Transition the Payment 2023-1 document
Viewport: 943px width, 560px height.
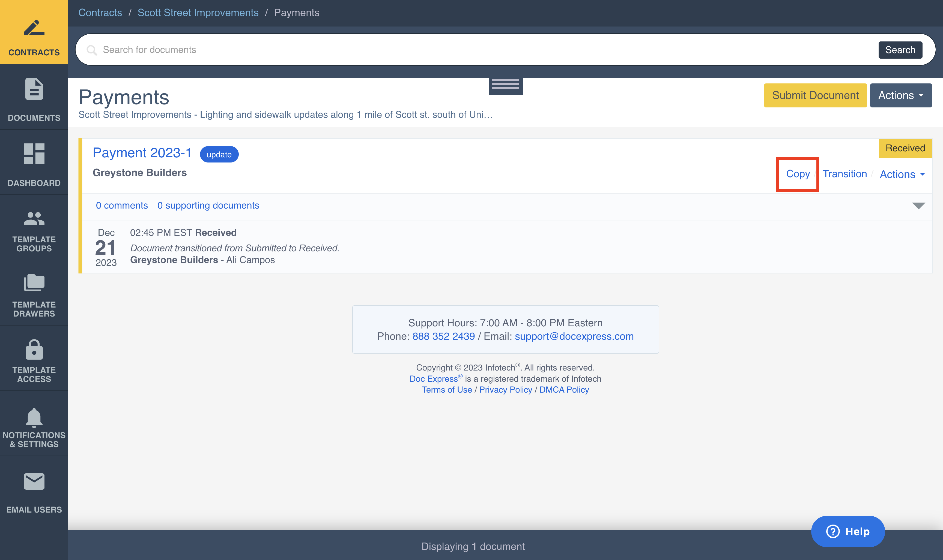click(845, 174)
